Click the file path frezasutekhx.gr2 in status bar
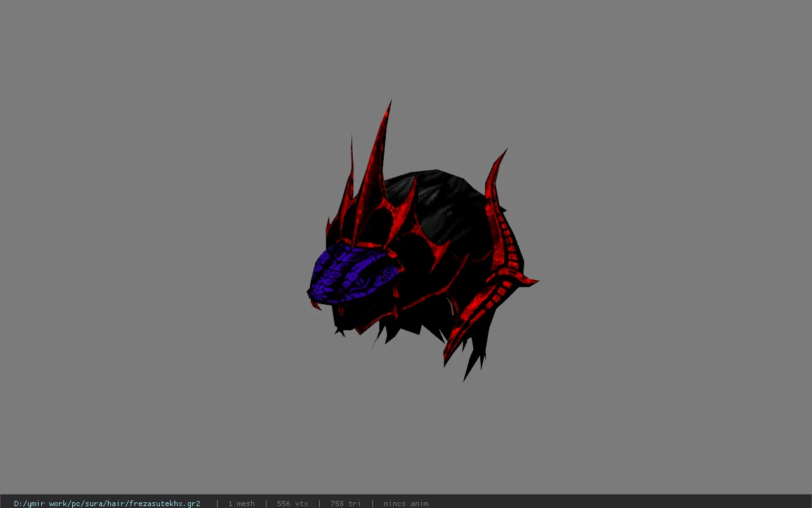Screen dimensions: 812x508 point(107,504)
